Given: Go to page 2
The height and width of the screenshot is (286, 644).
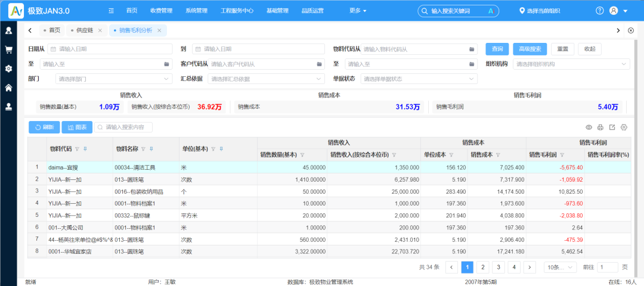Looking at the screenshot, I should (482, 267).
